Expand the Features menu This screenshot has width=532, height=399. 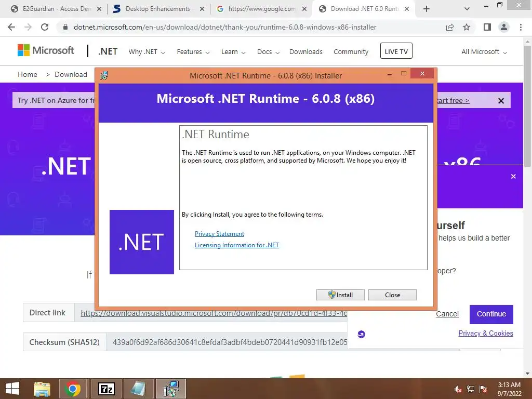(x=193, y=52)
